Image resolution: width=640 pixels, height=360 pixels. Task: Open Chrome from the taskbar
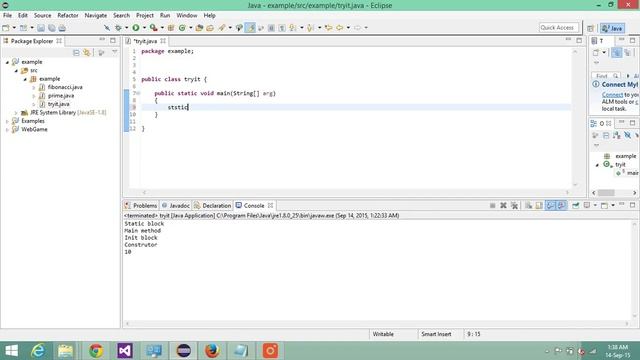pos(96,351)
